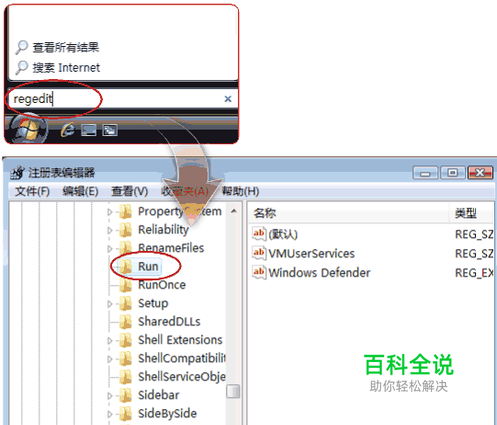Expand the Shell Extensions key node

(x=110, y=340)
